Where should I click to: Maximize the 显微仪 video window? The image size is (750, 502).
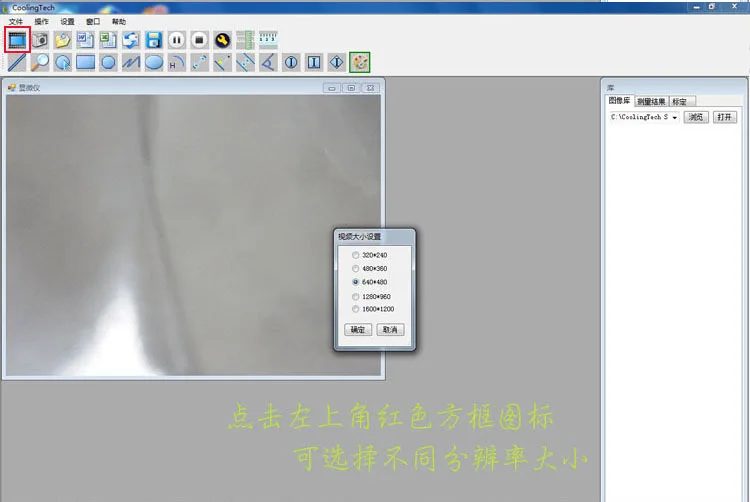(351, 87)
